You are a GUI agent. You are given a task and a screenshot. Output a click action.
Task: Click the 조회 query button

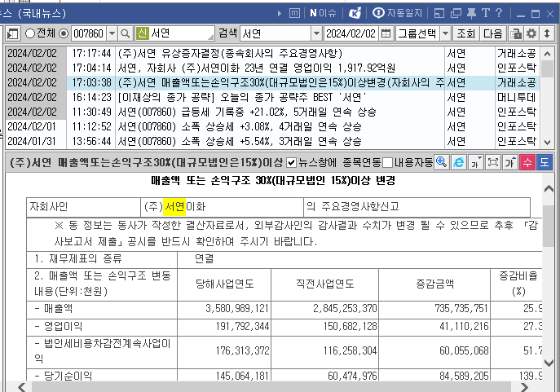click(x=465, y=34)
